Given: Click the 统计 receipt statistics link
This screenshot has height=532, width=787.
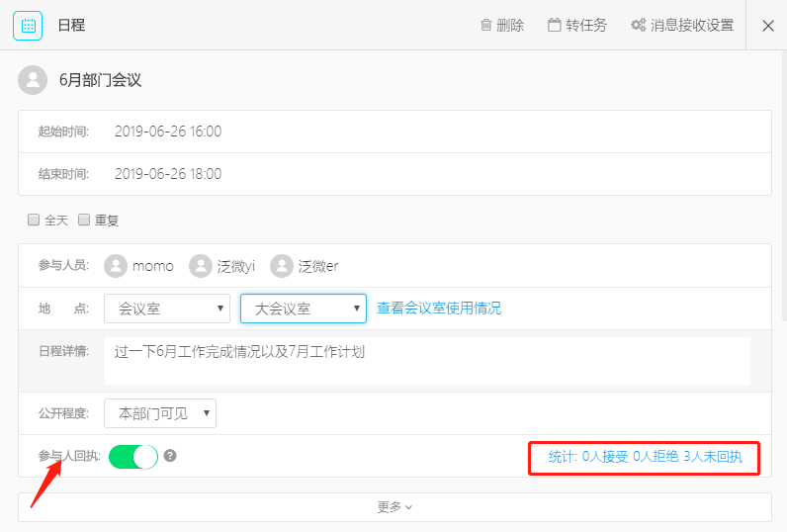Looking at the screenshot, I should pos(645,457).
